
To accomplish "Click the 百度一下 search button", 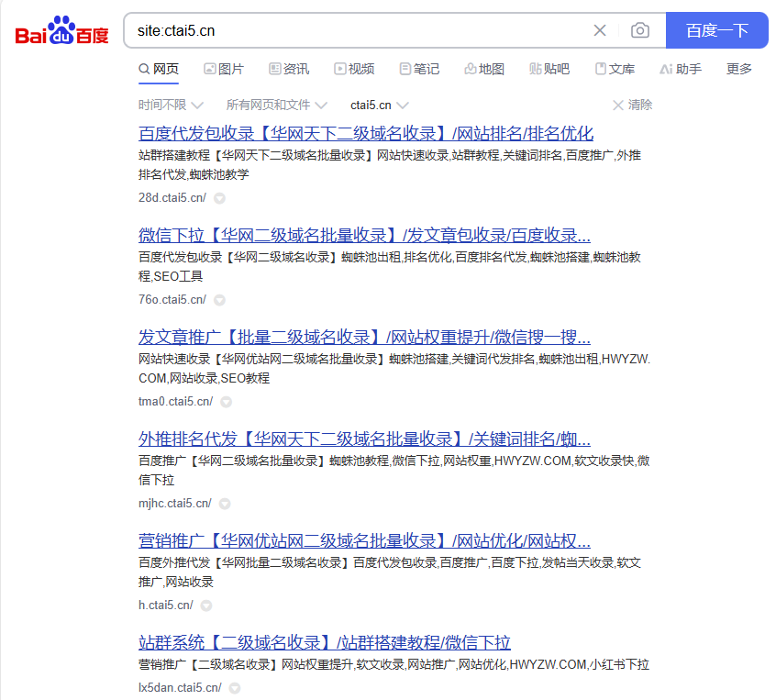I will (x=717, y=30).
